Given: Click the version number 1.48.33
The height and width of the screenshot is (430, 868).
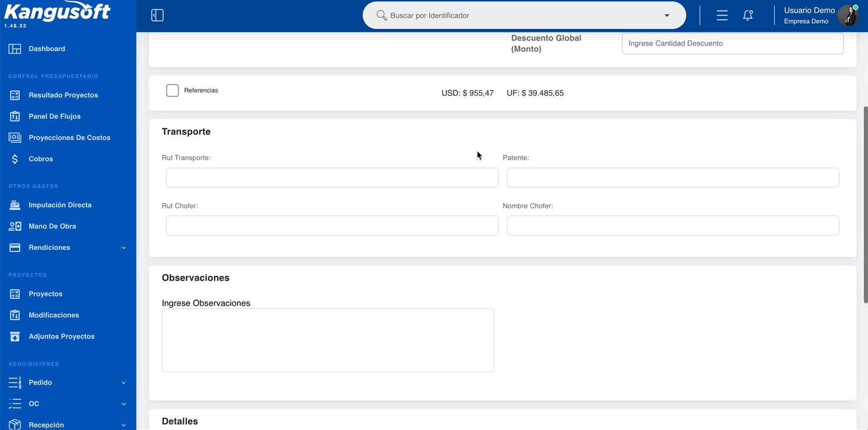Looking at the screenshot, I should pos(15,26).
